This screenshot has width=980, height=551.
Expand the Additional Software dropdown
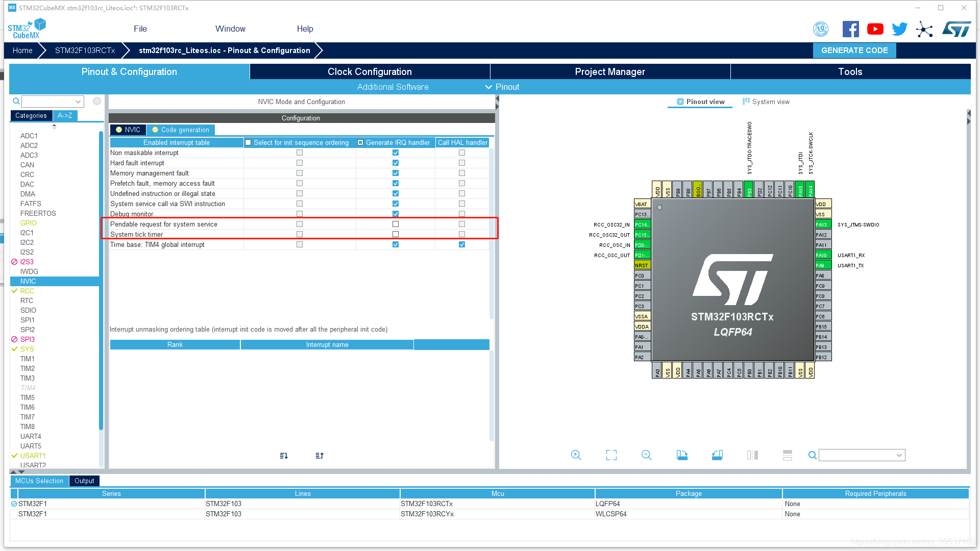tap(393, 87)
